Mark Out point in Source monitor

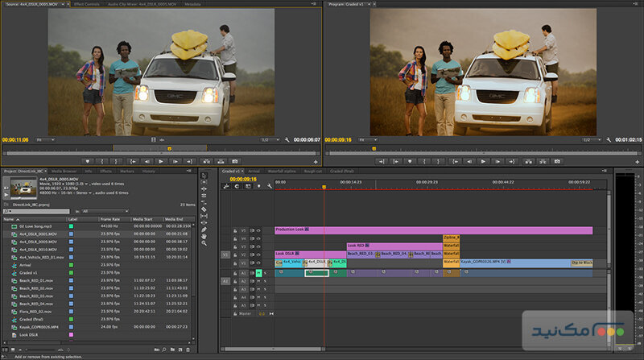(x=116, y=162)
